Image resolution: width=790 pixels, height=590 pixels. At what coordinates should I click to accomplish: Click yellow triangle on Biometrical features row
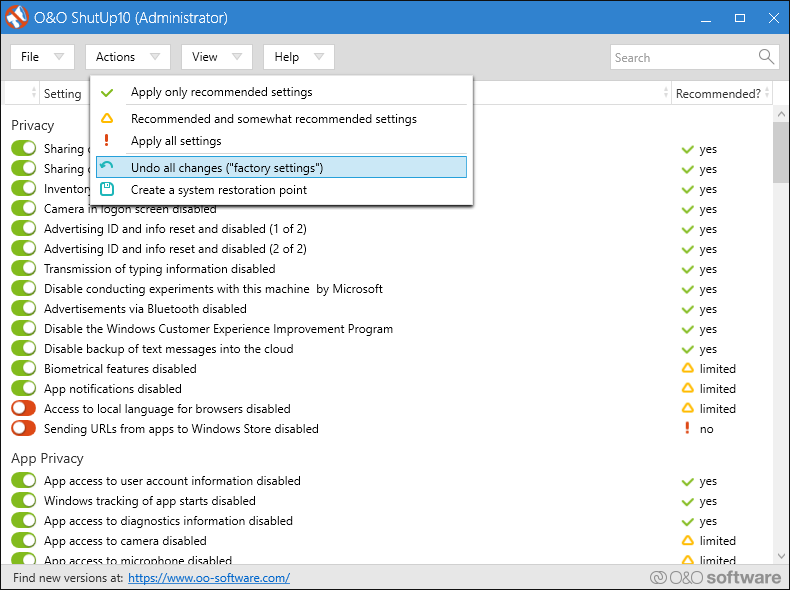click(x=687, y=368)
